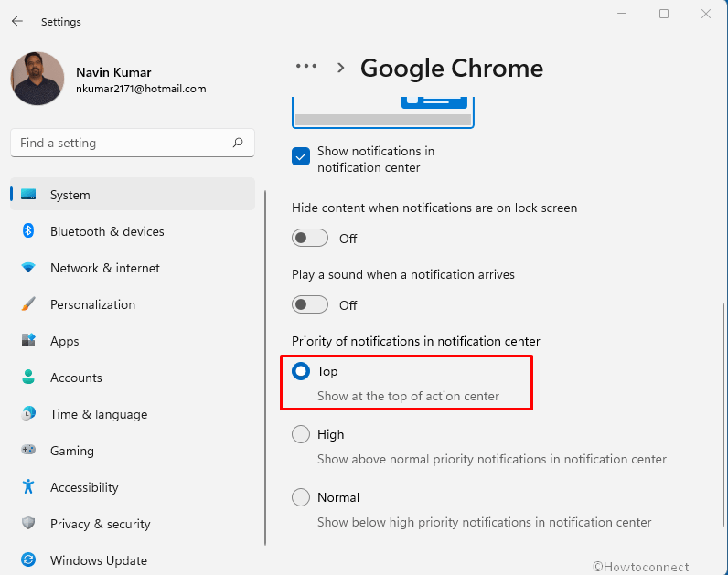Uncheck Show notifications in notification center

point(301,156)
